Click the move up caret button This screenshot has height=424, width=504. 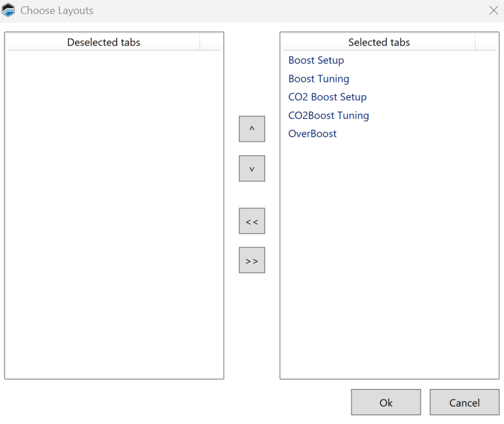tap(252, 129)
